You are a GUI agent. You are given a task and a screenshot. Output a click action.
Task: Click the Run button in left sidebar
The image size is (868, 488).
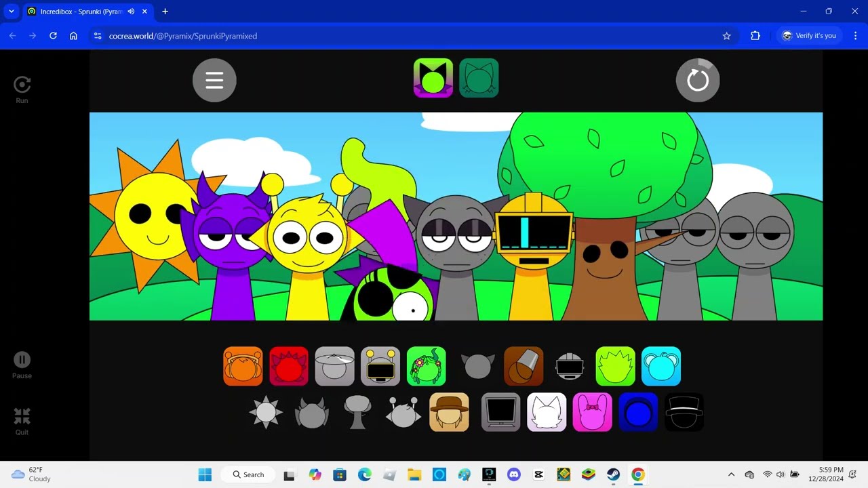point(22,89)
